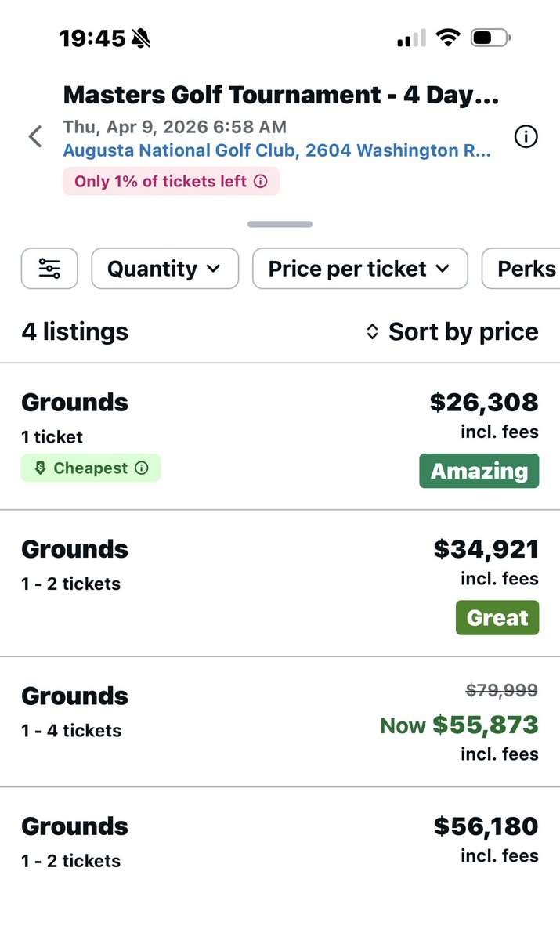Tap the back arrow chevron
The image size is (560, 940).
point(34,137)
